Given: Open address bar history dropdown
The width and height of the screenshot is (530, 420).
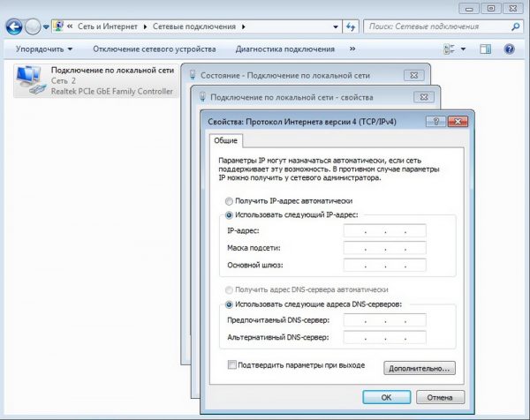Looking at the screenshot, I should pos(336,26).
